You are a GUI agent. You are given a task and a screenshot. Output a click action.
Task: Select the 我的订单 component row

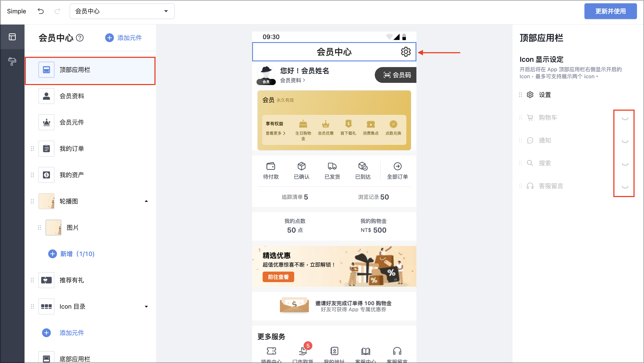click(90, 149)
